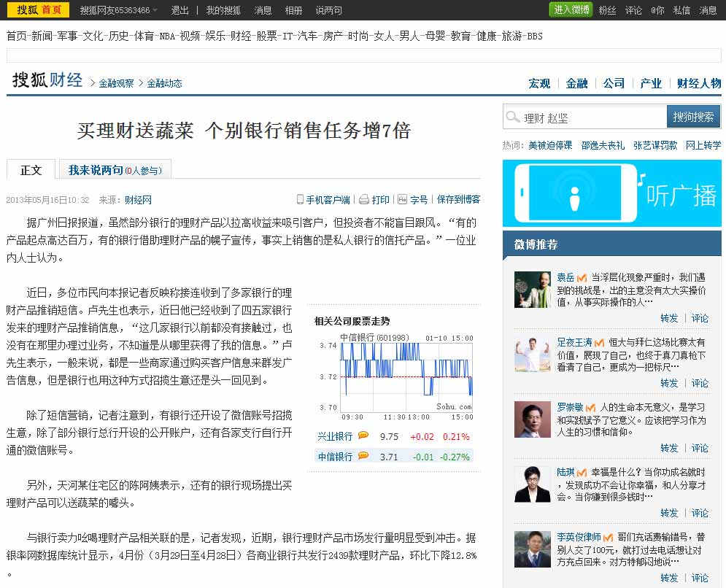Click the phone icon beside 手机客户端
Viewport: 726px width, 588px height.
300,200
